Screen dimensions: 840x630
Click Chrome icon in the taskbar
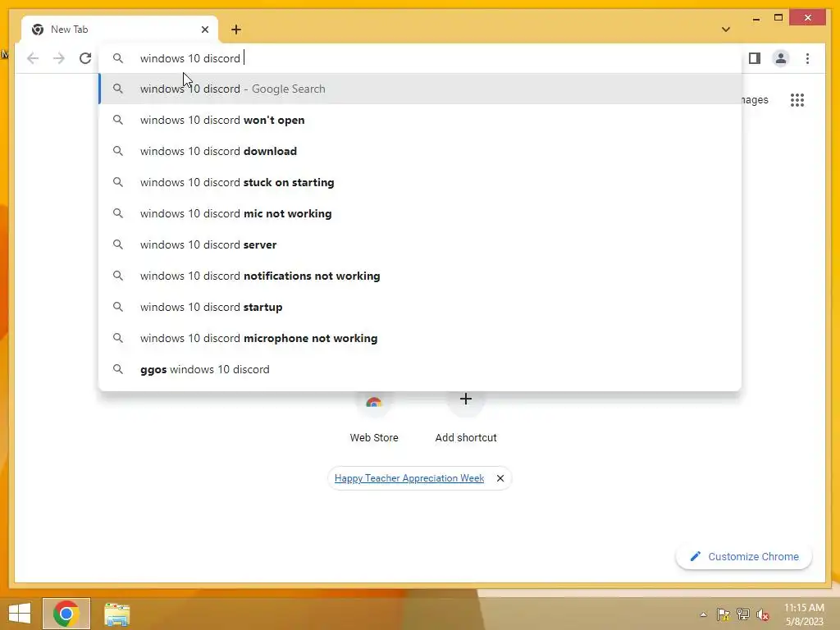pos(66,614)
